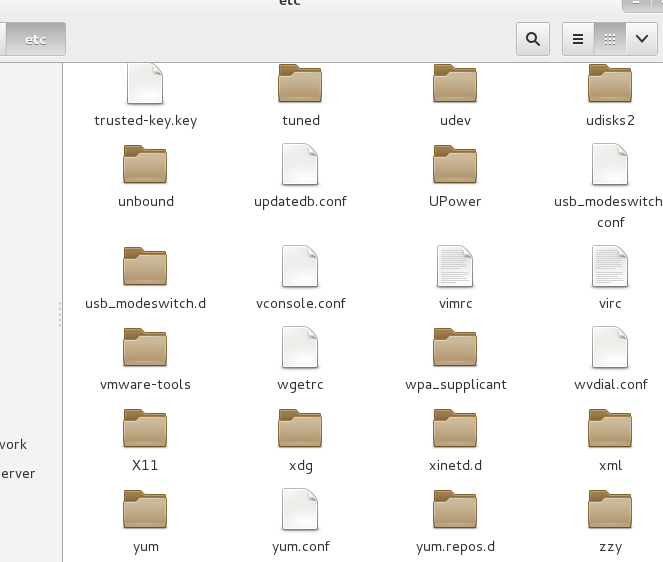
Task: Switch to list view
Action: pyautogui.click(x=578, y=39)
